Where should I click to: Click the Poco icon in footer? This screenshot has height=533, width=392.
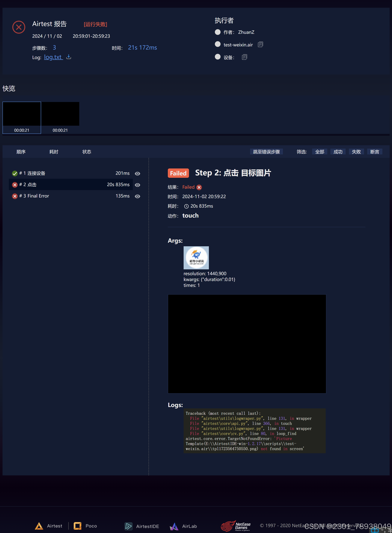(78, 526)
